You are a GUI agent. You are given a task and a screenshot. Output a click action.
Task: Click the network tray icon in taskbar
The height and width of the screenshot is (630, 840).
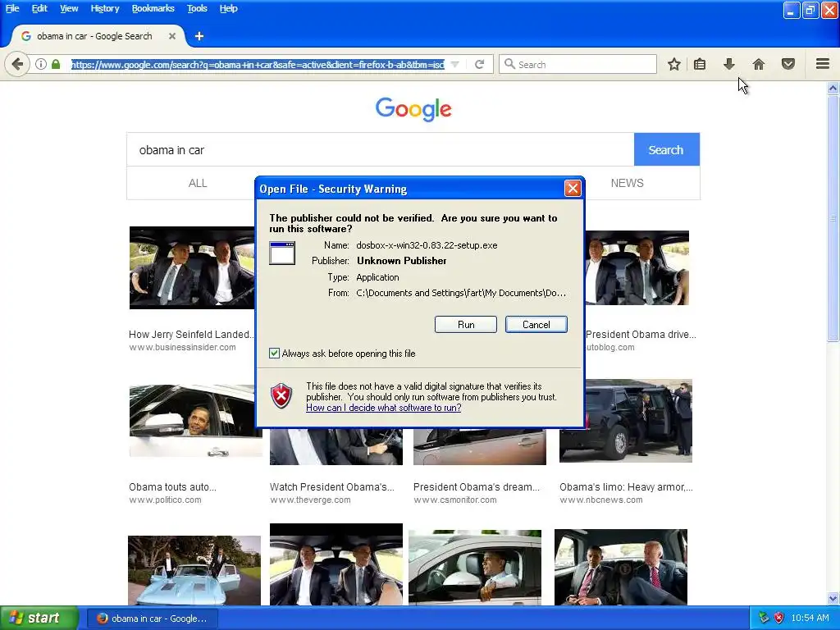[x=764, y=618]
